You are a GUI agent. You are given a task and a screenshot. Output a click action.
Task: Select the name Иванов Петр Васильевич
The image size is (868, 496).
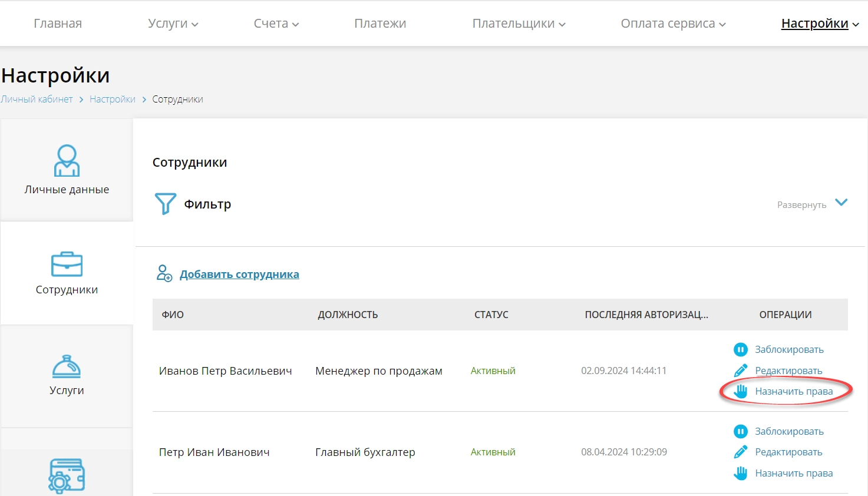[x=225, y=371]
